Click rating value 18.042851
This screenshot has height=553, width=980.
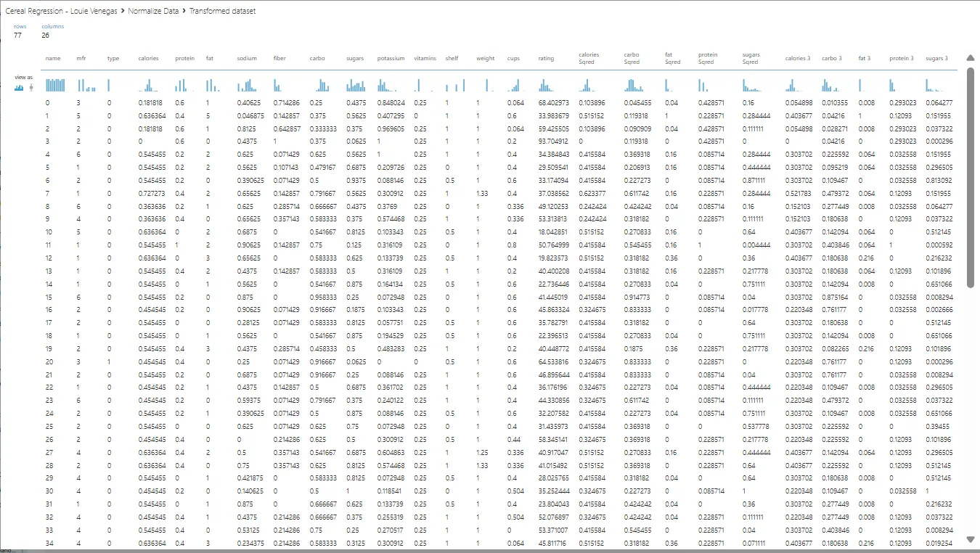(554, 232)
